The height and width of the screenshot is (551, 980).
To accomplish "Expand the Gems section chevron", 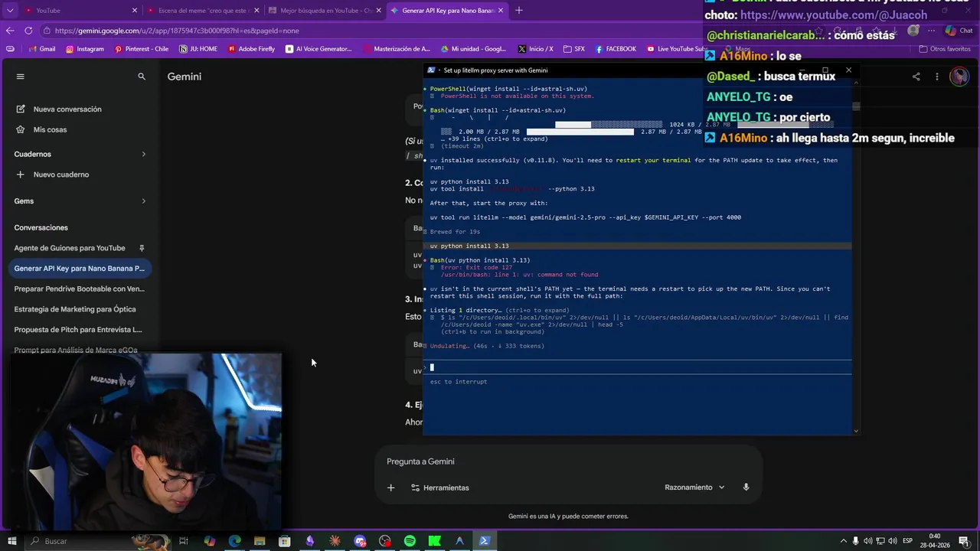I will pos(143,201).
